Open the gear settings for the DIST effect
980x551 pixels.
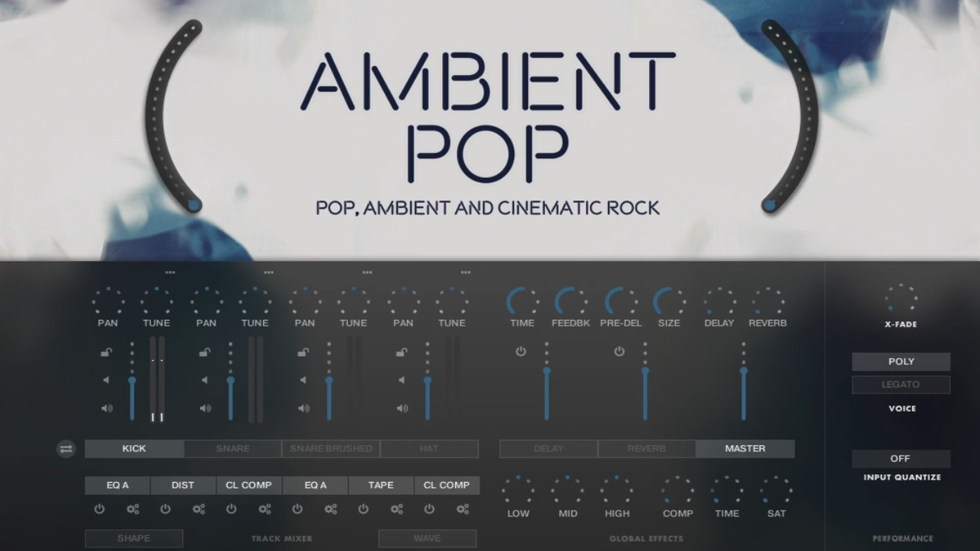(x=199, y=509)
